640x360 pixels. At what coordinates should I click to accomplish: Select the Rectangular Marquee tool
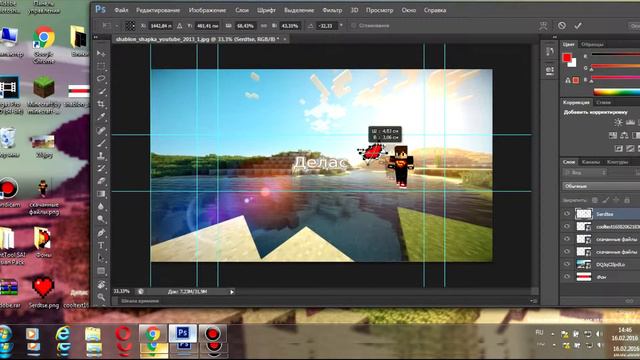point(101,66)
